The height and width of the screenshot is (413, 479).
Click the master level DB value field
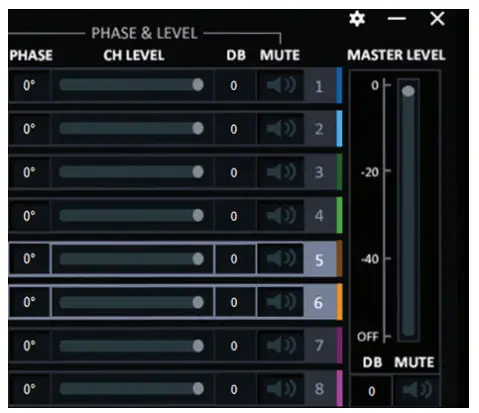[x=372, y=391]
